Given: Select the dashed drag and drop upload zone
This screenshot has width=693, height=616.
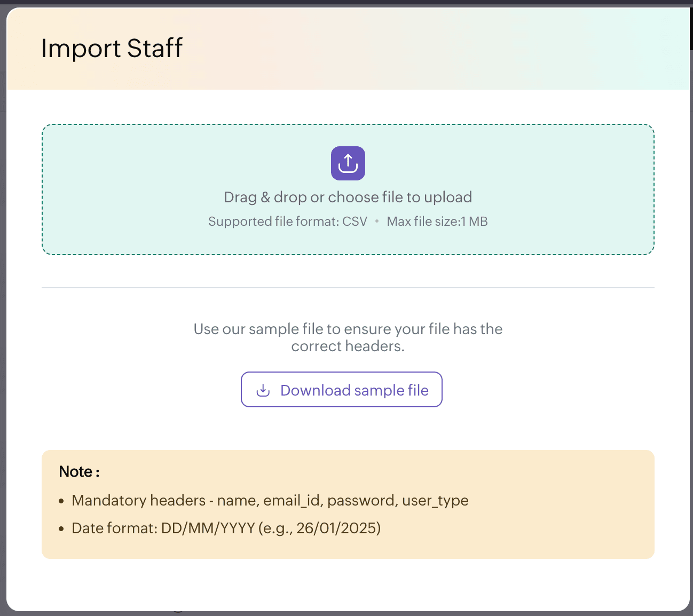Looking at the screenshot, I should click(x=348, y=189).
